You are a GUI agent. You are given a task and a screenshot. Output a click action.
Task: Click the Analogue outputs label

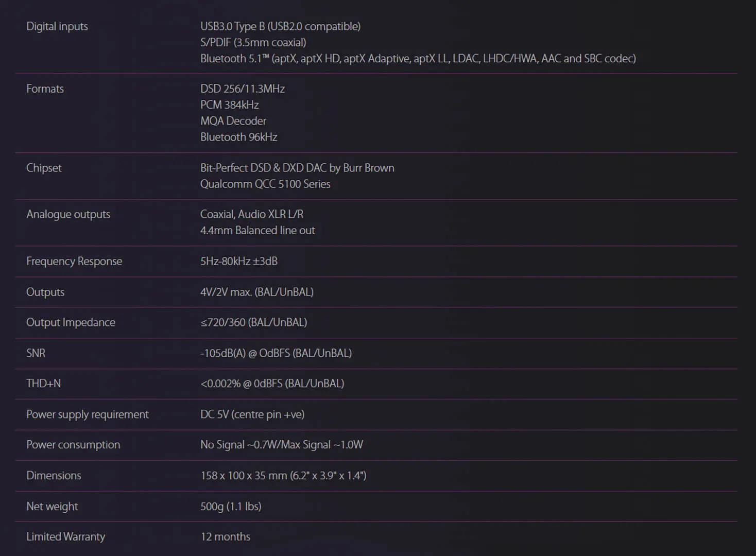coord(68,214)
